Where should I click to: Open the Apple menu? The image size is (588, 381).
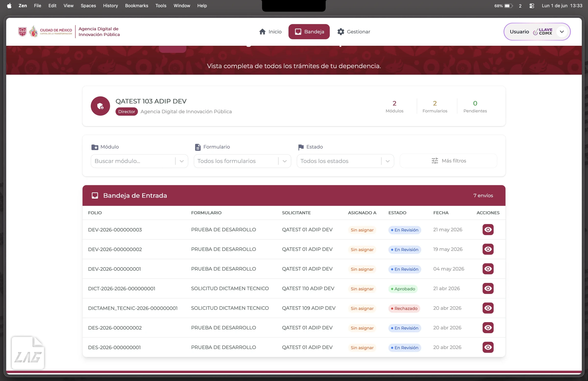click(9, 5)
